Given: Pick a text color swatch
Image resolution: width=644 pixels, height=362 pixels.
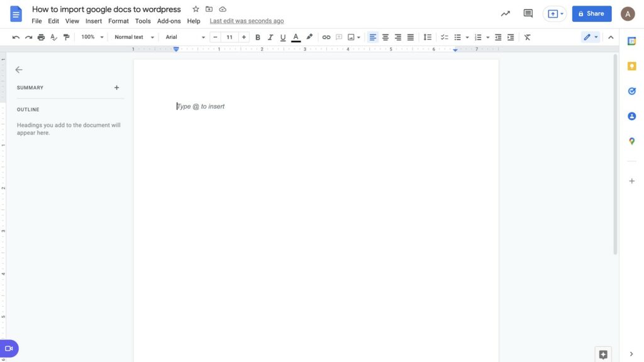Looking at the screenshot, I should [295, 36].
